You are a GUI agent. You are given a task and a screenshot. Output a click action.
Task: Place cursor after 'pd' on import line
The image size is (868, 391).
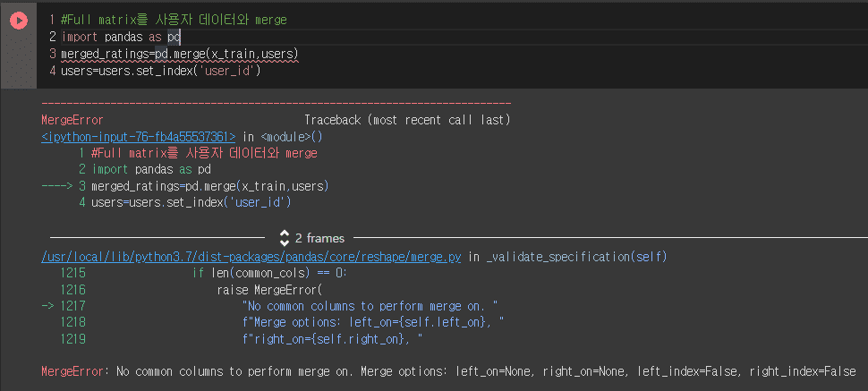(x=181, y=37)
